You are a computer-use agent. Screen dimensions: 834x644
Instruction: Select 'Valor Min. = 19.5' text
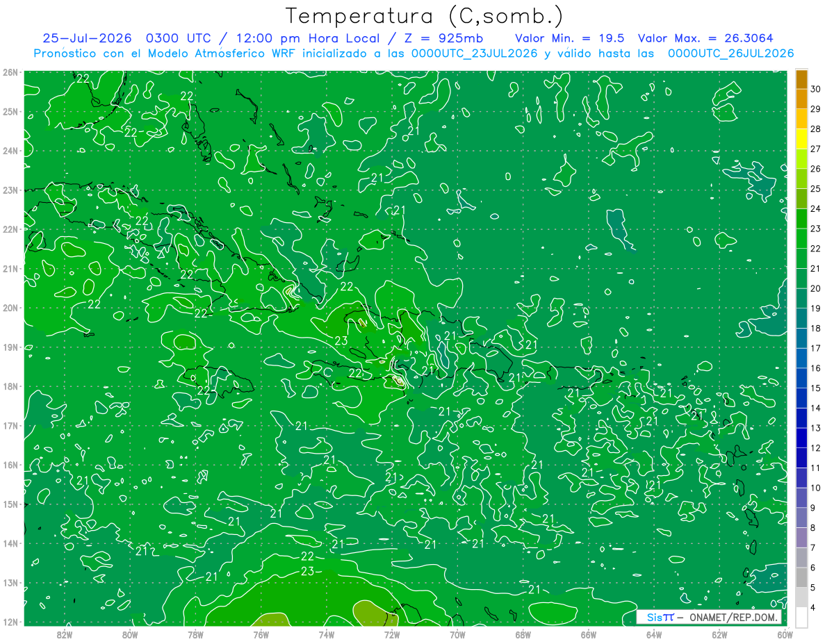(x=571, y=38)
